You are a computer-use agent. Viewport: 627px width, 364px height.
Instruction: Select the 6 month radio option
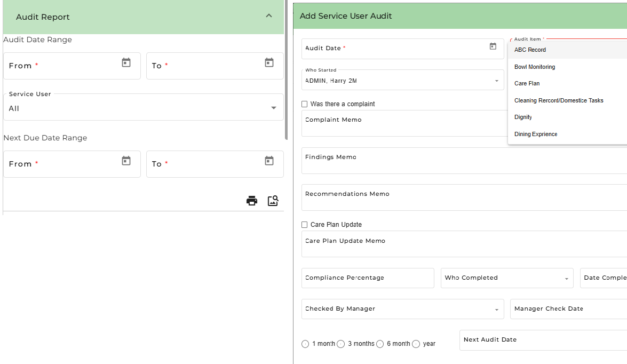(x=380, y=344)
